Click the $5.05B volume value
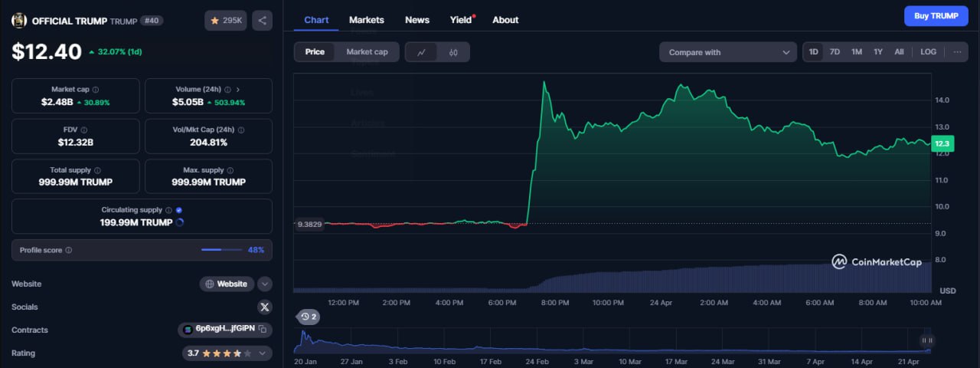This screenshot has width=980, height=368. coord(188,102)
